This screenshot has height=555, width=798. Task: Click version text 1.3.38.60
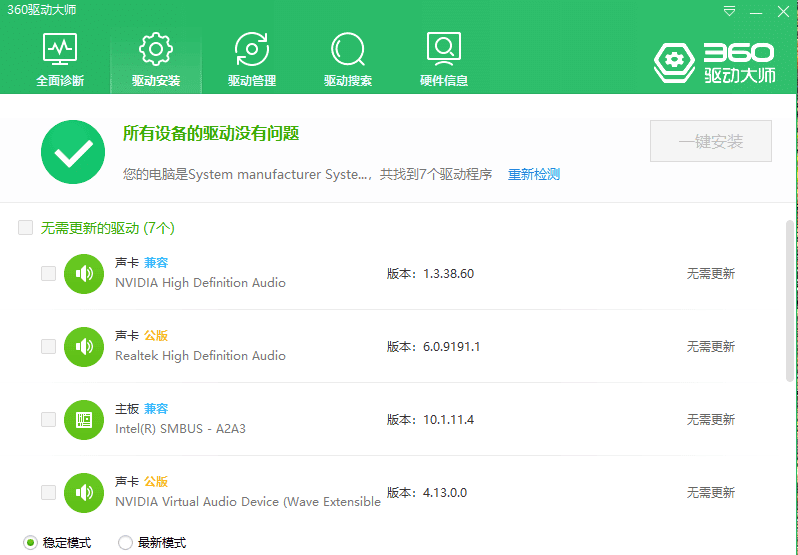pos(448,274)
